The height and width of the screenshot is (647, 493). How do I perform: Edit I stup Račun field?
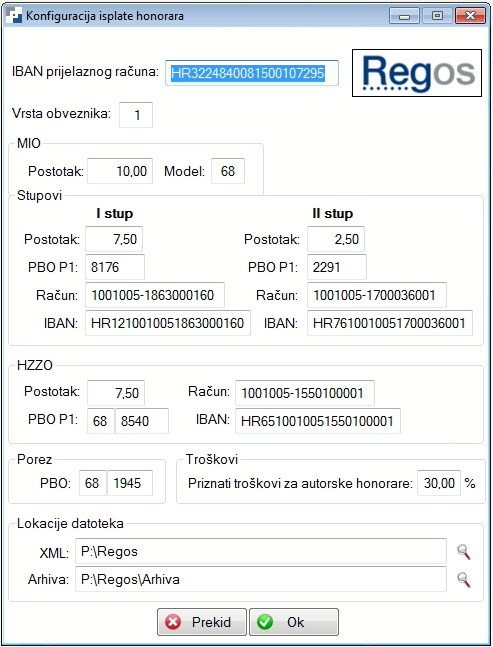[x=155, y=295]
